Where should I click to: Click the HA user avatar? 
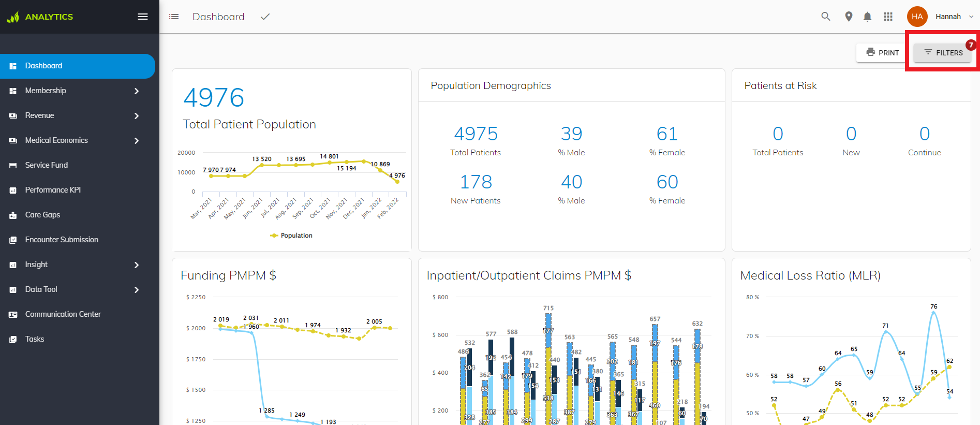[x=917, y=17]
